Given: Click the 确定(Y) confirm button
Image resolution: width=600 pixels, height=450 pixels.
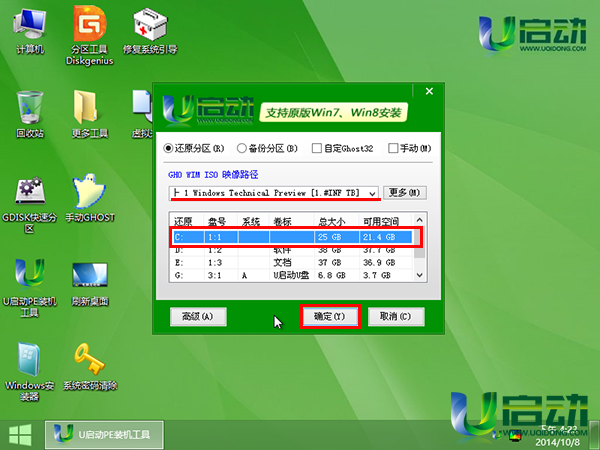Looking at the screenshot, I should click(330, 316).
